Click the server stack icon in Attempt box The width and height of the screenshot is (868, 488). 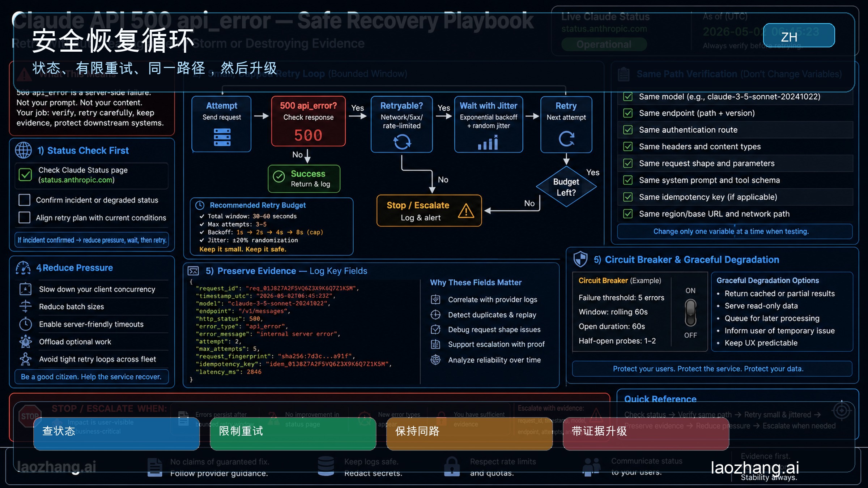click(222, 137)
